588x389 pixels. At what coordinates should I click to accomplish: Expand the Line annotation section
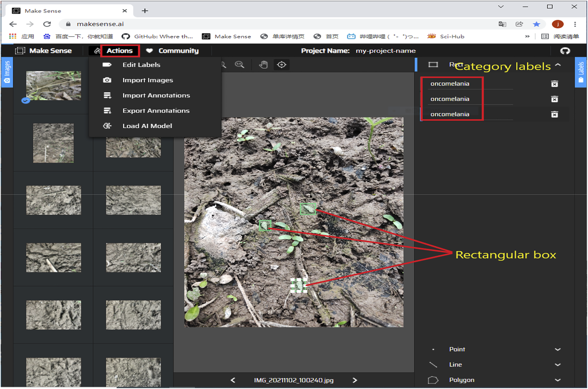pos(557,364)
